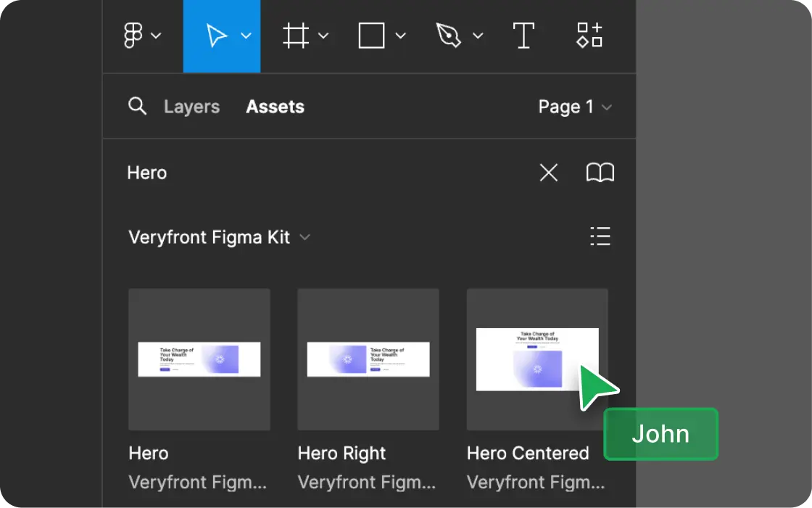This screenshot has width=812, height=508.
Task: Switch to the Layers tab
Action: point(191,107)
